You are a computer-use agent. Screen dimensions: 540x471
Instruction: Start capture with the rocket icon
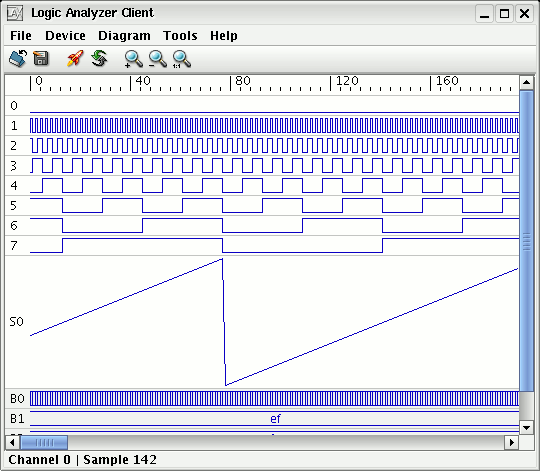point(75,58)
